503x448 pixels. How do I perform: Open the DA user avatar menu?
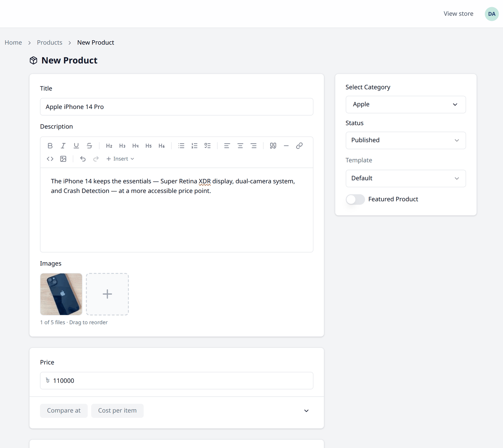(492, 14)
